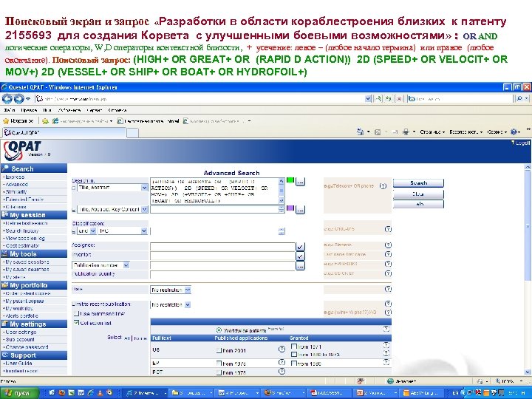Screen dimensions: 532x399
Task: Check EP published applications from 1978
Action: pyautogui.click(x=219, y=363)
